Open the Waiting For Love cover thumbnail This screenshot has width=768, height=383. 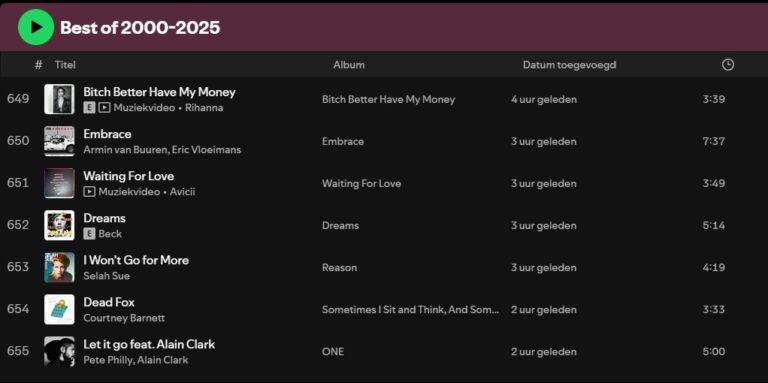click(x=59, y=183)
